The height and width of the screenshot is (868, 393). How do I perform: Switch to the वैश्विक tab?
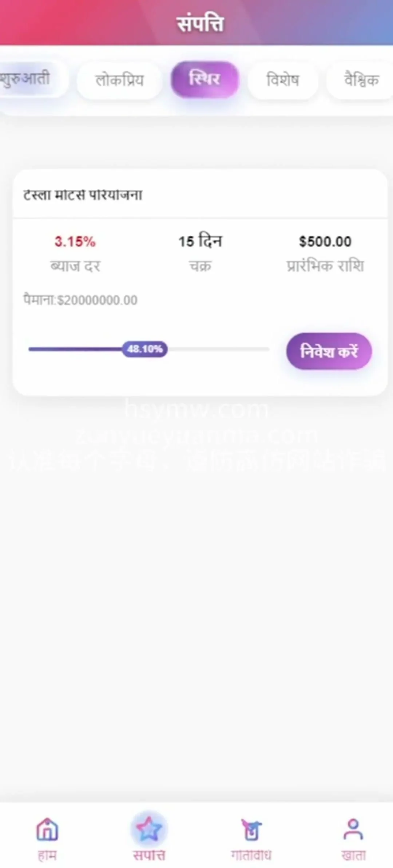click(x=361, y=80)
